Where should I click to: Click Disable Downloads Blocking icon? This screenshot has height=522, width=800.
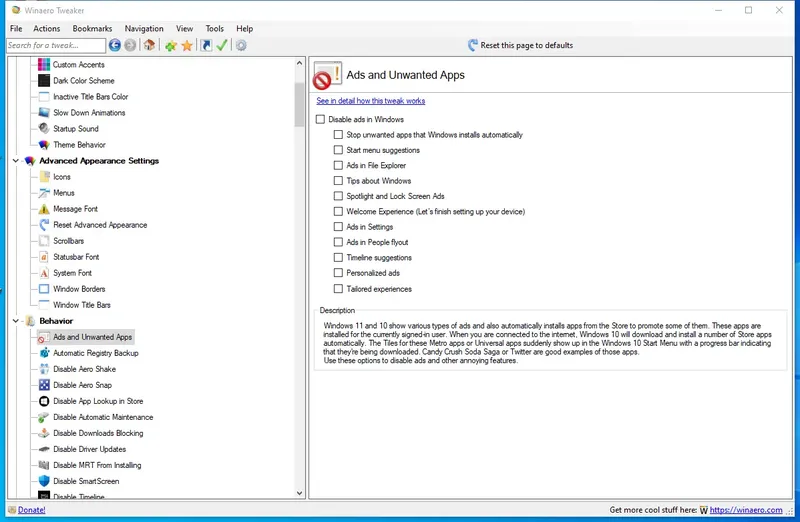(x=44, y=433)
